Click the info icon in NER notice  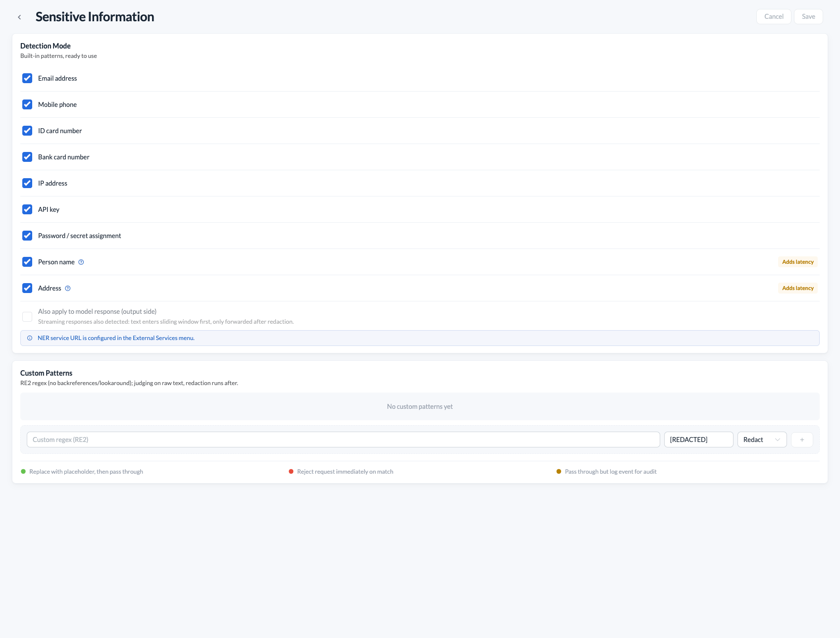[x=30, y=338]
